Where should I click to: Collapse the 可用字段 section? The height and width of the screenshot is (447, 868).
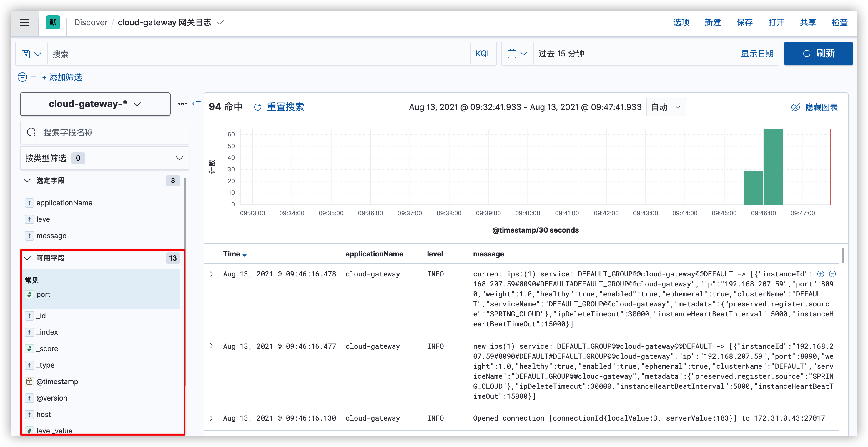(x=27, y=258)
